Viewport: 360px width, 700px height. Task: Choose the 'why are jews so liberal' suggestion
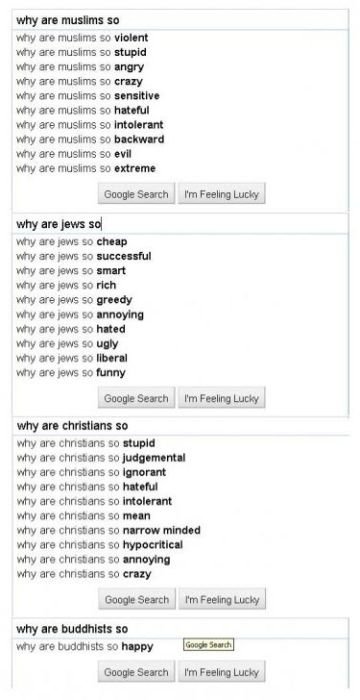(72, 358)
